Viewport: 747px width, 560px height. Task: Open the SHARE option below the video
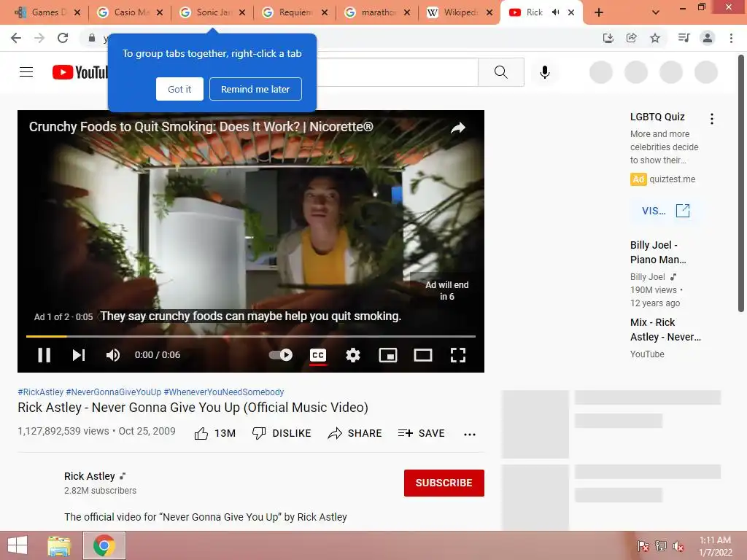click(355, 433)
